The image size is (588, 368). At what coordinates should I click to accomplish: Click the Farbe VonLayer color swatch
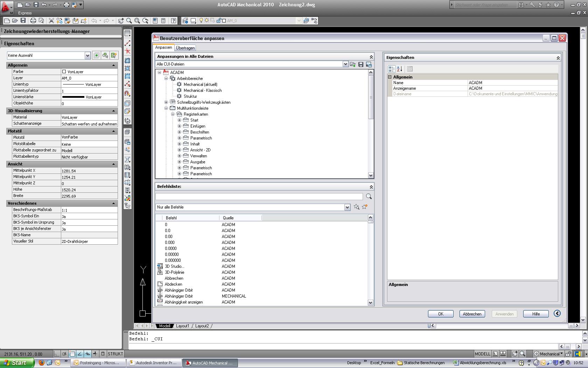click(64, 72)
